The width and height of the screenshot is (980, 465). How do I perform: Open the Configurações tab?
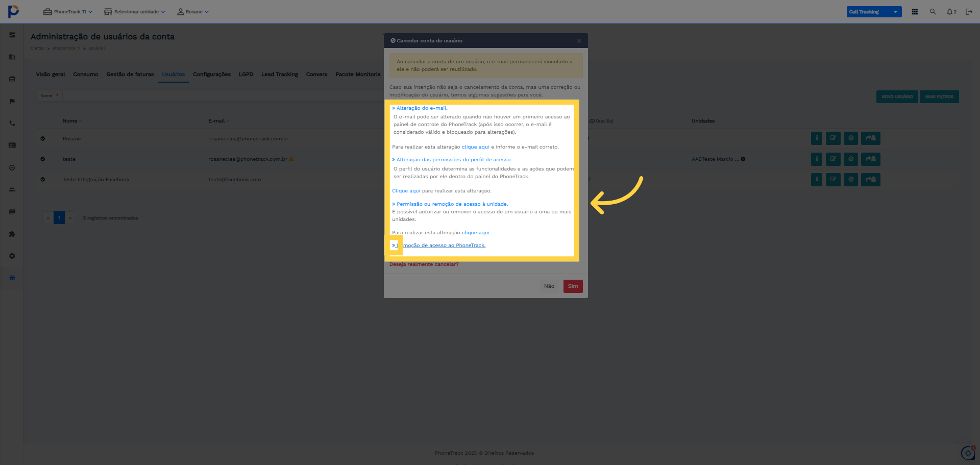(x=212, y=75)
